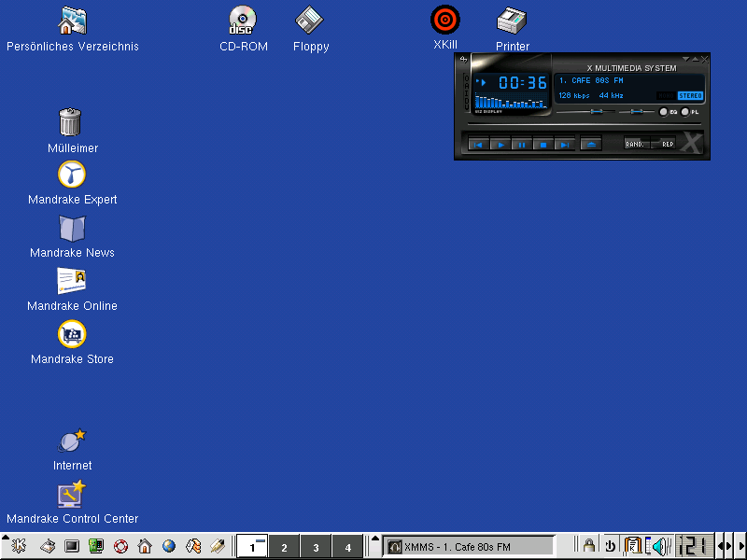
Task: Open the Mandrake Online desktop icon
Action: [73, 289]
